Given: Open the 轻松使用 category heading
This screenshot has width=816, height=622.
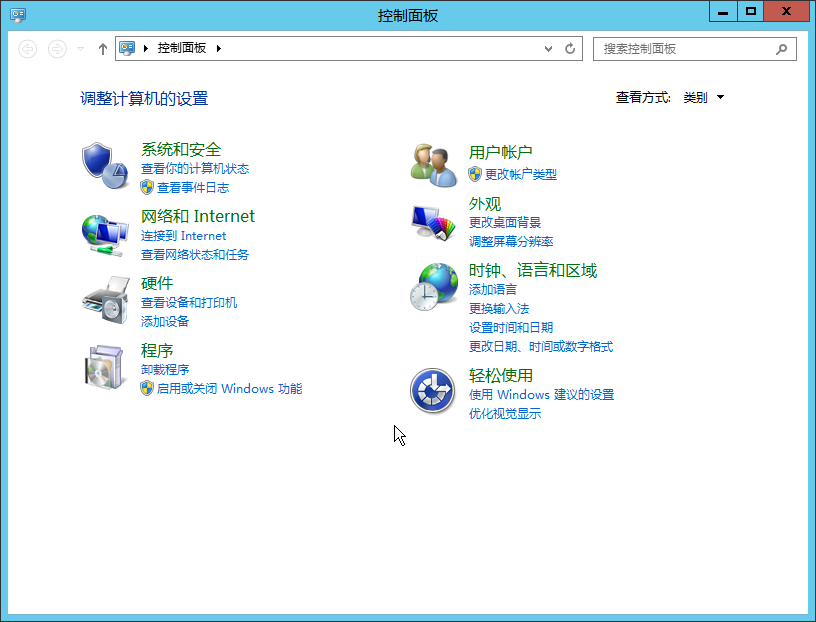Looking at the screenshot, I should [x=501, y=375].
